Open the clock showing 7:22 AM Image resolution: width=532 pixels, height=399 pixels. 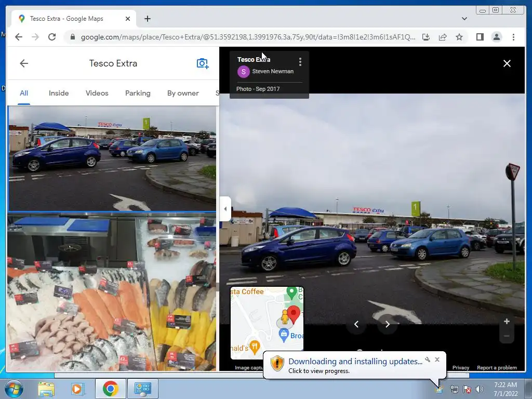click(x=506, y=389)
